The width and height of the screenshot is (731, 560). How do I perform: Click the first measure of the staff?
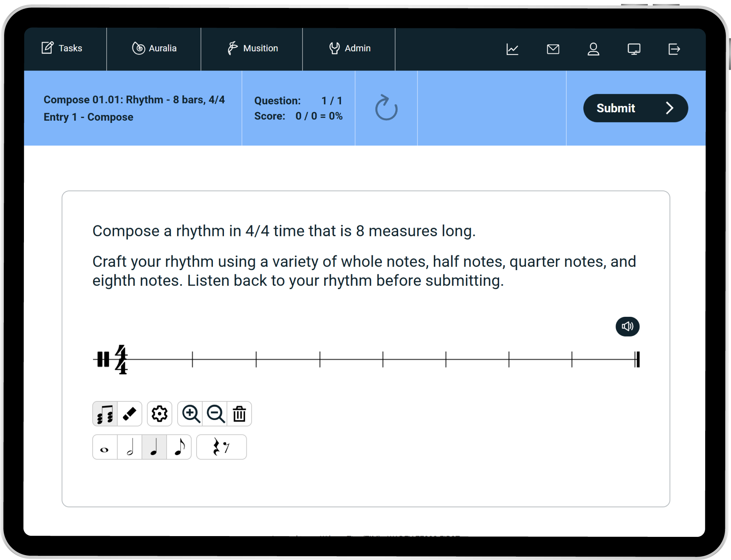click(x=161, y=359)
